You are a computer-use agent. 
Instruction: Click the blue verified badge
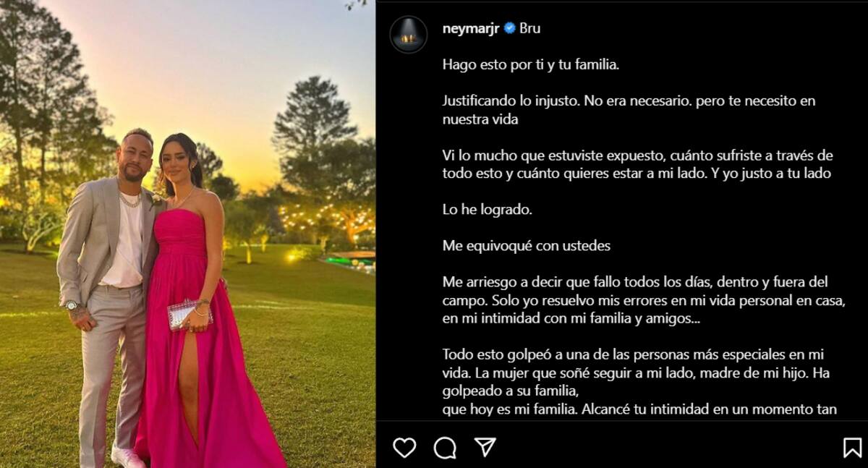[509, 28]
